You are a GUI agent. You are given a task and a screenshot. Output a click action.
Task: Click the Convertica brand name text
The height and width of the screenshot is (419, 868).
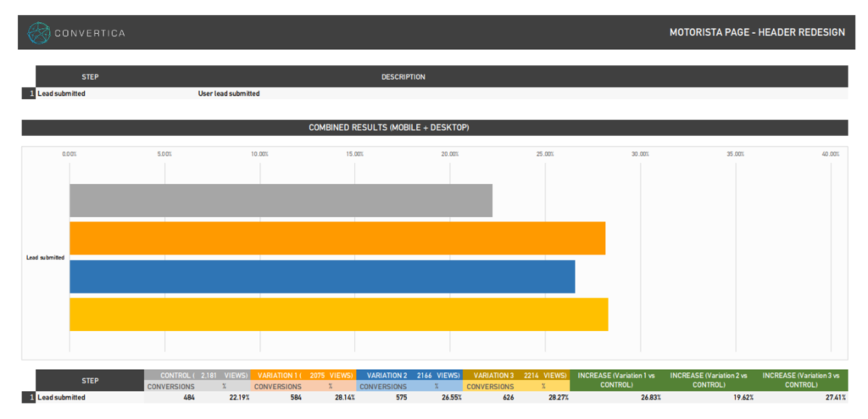click(x=89, y=33)
